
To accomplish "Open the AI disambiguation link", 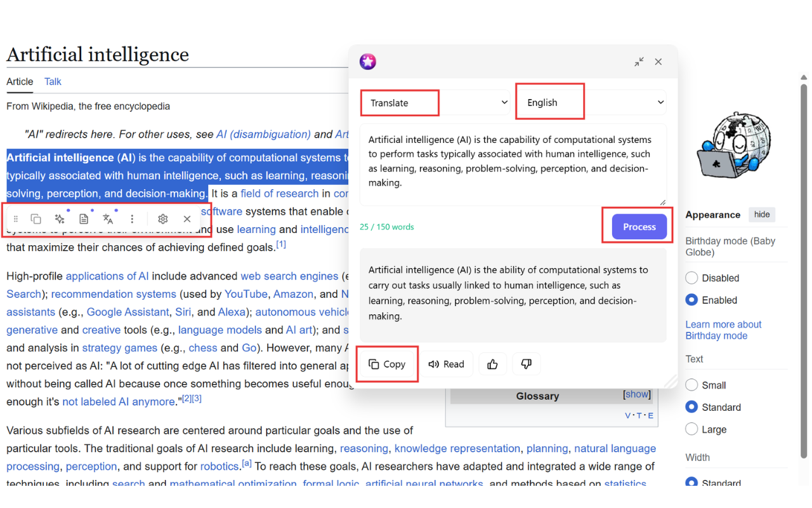I will tap(263, 134).
